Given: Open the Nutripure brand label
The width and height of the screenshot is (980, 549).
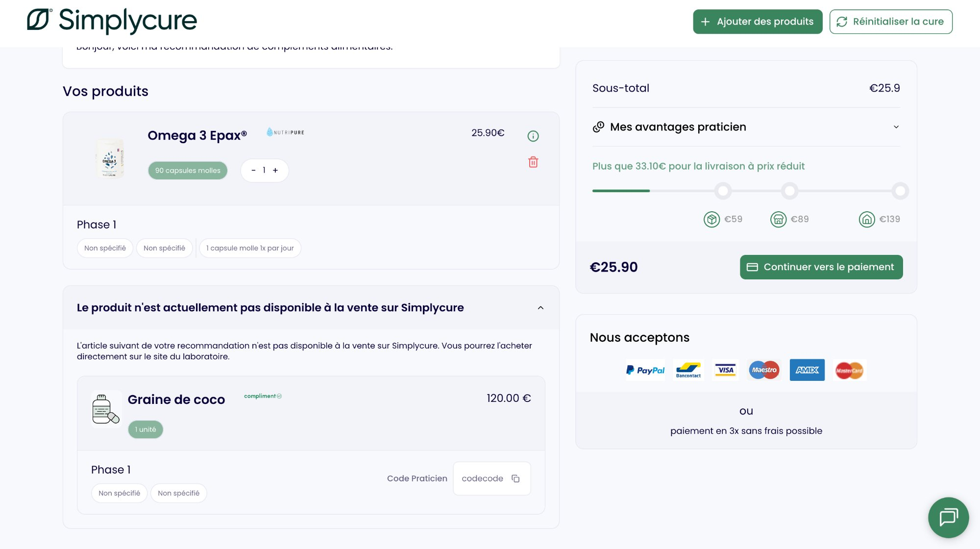Looking at the screenshot, I should pos(285,132).
